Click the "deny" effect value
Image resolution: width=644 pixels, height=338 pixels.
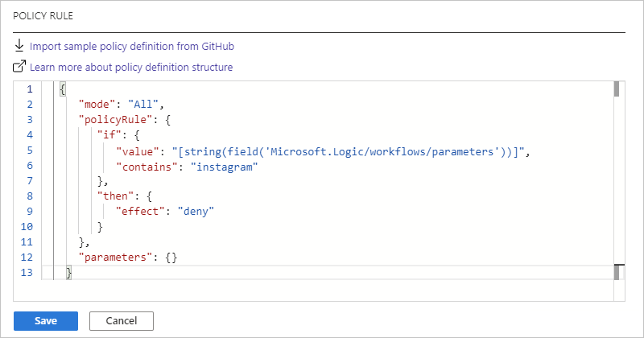198,212
